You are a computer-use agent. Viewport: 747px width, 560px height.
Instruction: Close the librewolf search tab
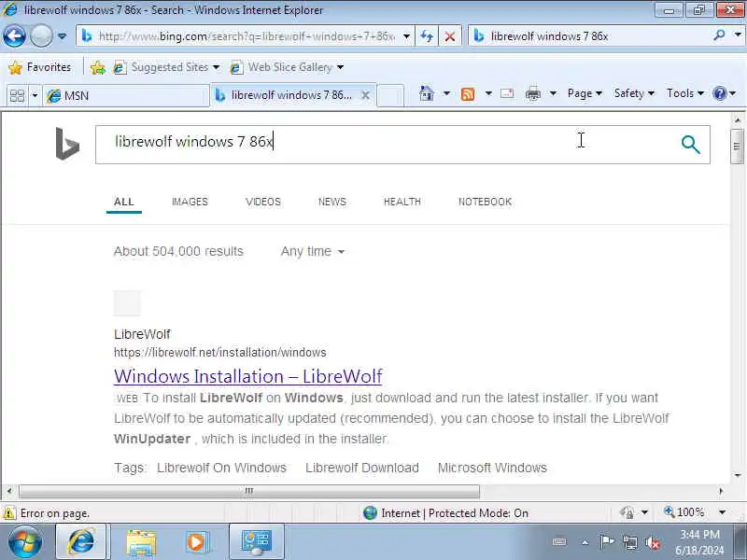[365, 95]
